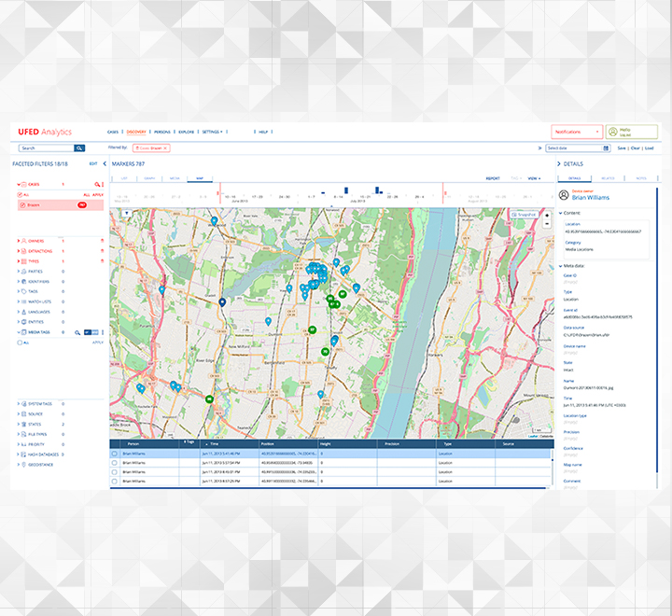Collapse the Faceted Filters panel arrow
The image size is (672, 616).
pyautogui.click(x=104, y=164)
